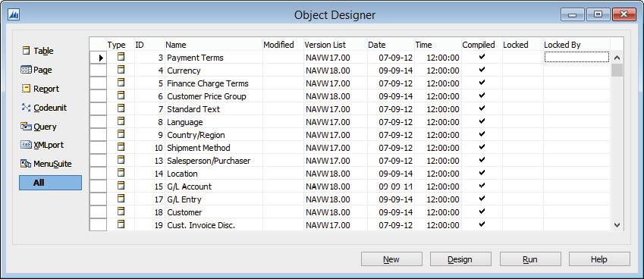The width and height of the screenshot is (644, 279).
Task: Click the type icon in Location row
Action: coord(121,173)
